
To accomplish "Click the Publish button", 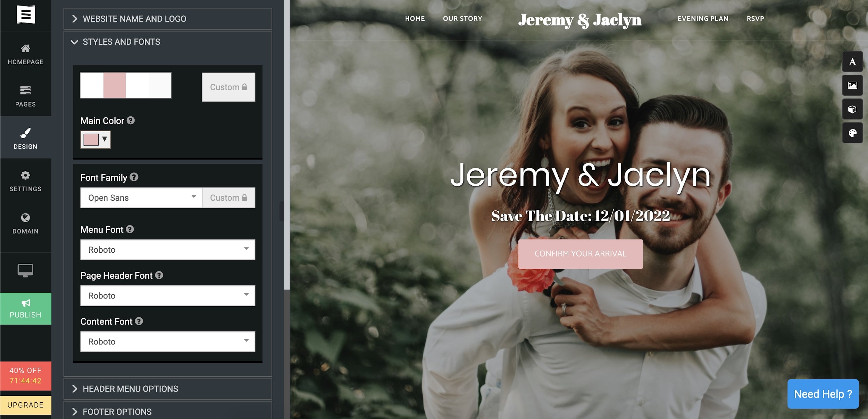I will (x=25, y=308).
